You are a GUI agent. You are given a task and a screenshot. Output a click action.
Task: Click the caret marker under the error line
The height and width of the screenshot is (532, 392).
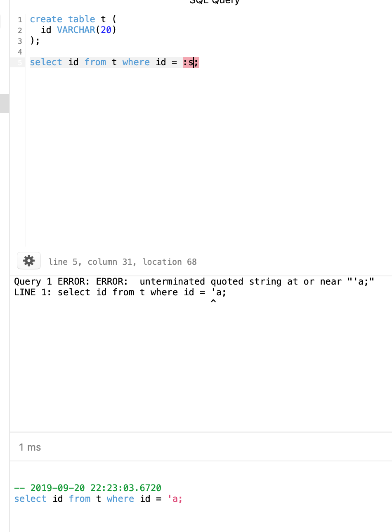click(x=213, y=301)
